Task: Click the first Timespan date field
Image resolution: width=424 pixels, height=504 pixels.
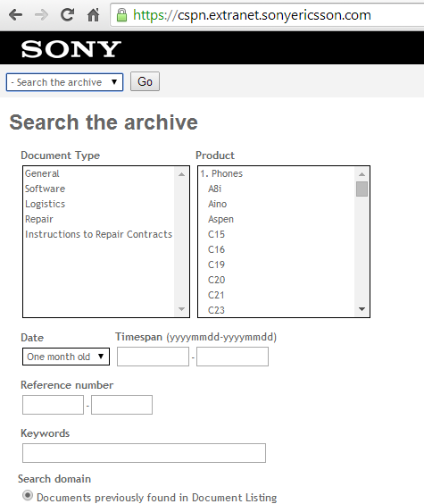Action: click(x=153, y=357)
